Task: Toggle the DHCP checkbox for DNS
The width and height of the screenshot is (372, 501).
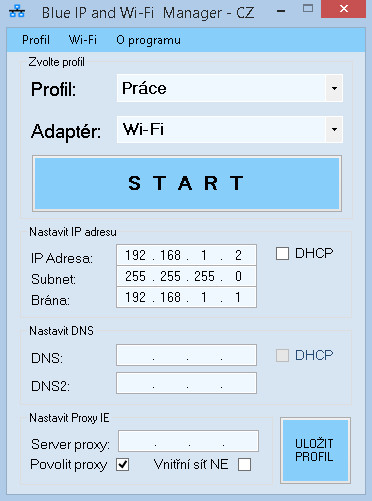Action: coord(282,355)
